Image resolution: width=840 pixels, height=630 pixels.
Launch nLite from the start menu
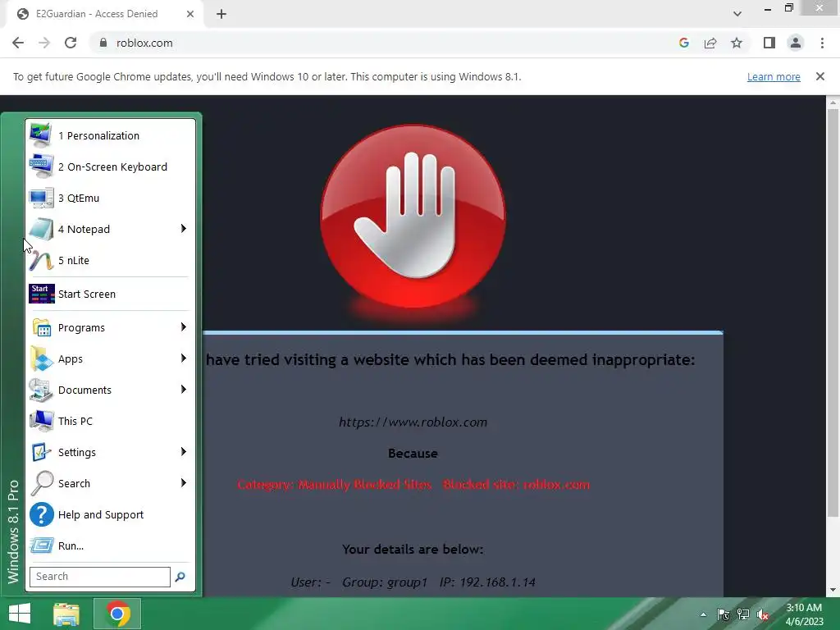[111, 260]
